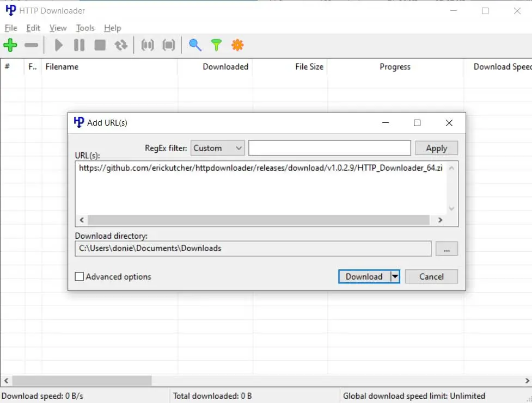Click the URL box horizontal scrollbar thumb

pos(259,220)
